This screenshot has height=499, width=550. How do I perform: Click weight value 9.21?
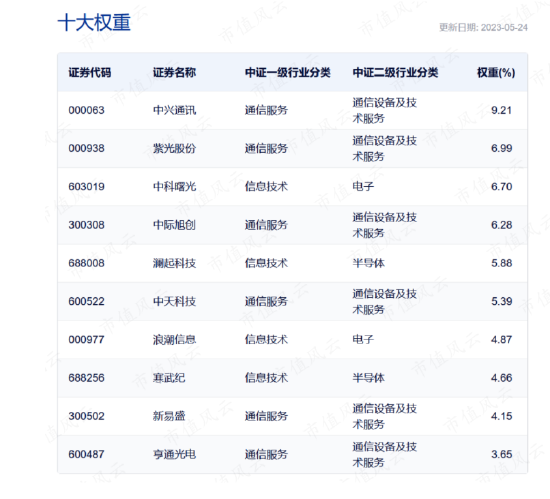tap(502, 110)
